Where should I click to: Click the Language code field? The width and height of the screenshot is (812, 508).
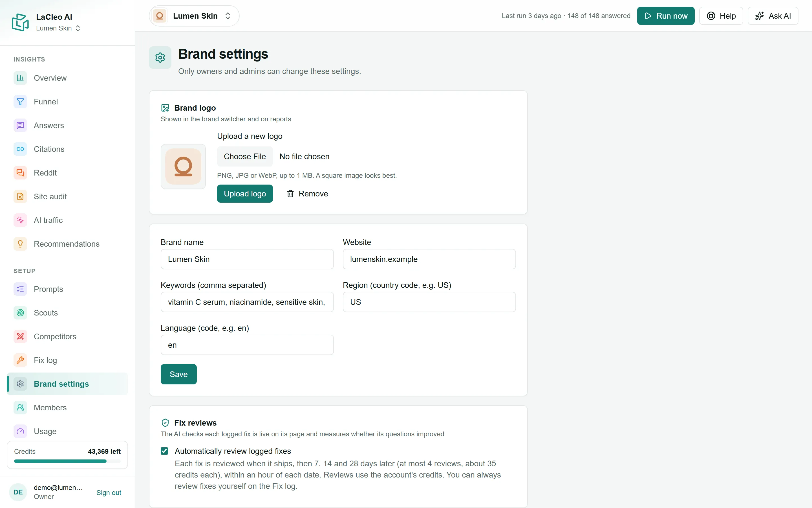[x=247, y=345]
